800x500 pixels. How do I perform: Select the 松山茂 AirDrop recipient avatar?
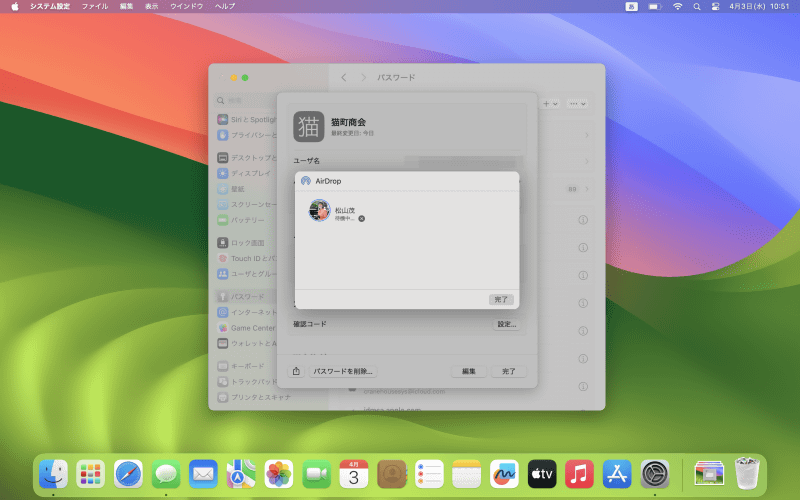(x=319, y=210)
